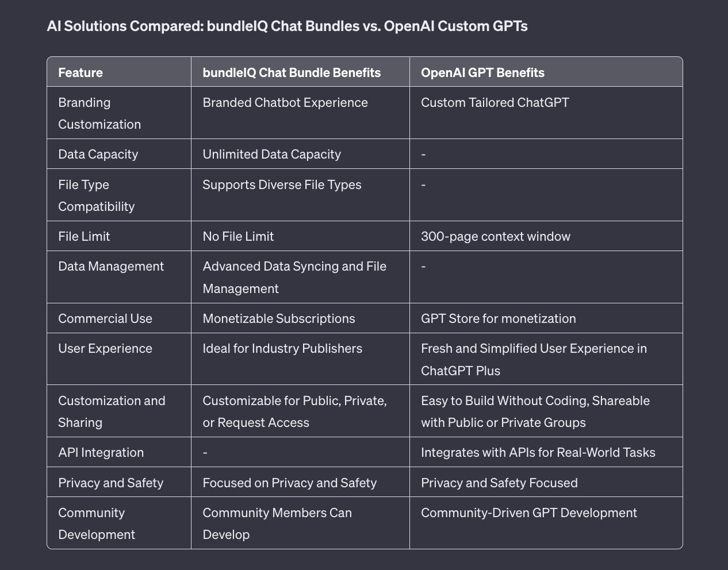Click the "Community-Driven GPT Development" cell
The width and height of the screenshot is (728, 570).
click(528, 513)
